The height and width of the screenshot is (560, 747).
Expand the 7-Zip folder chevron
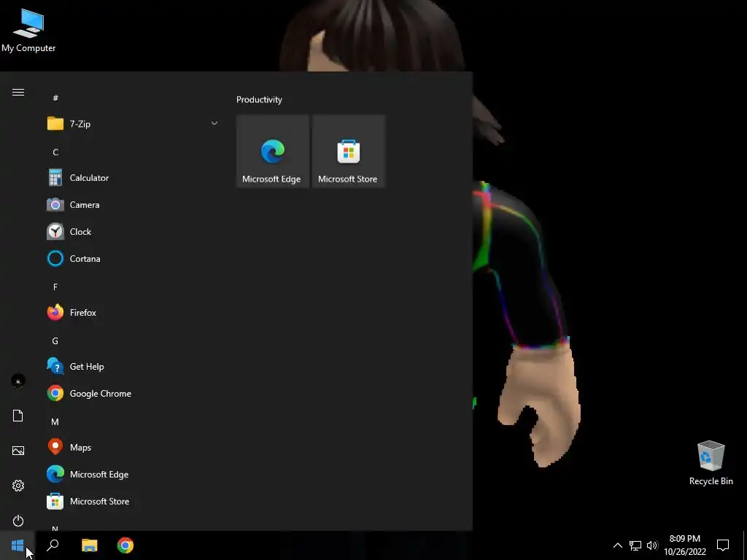[214, 123]
